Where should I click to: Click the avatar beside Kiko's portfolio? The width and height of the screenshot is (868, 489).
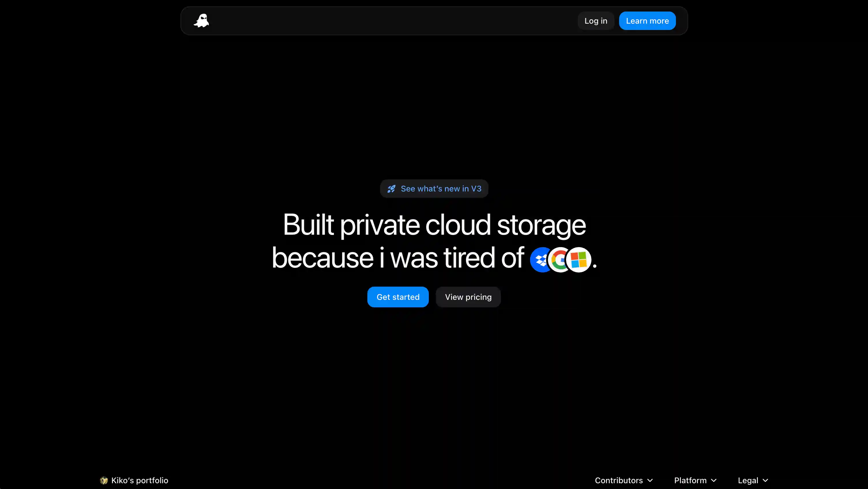pyautogui.click(x=104, y=480)
